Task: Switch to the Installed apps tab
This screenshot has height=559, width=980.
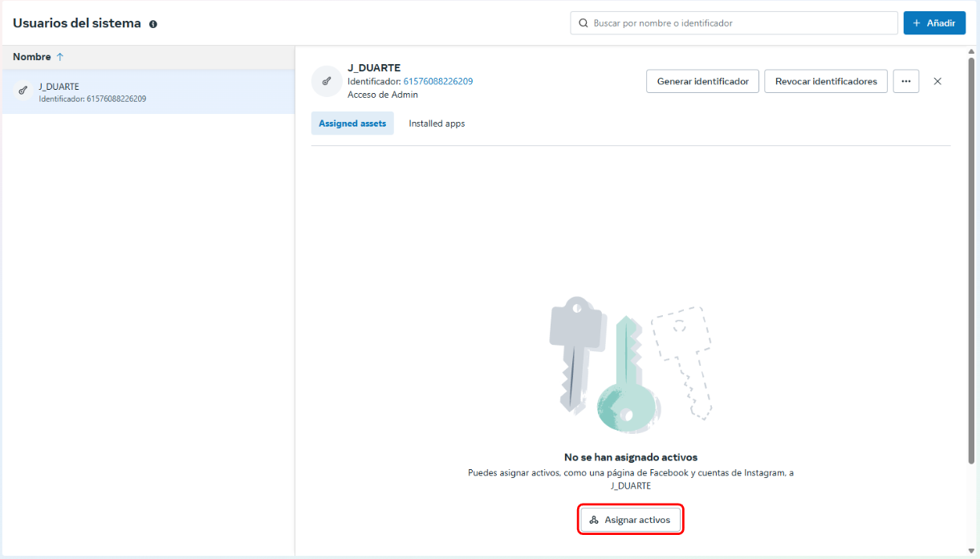Action: pos(437,124)
